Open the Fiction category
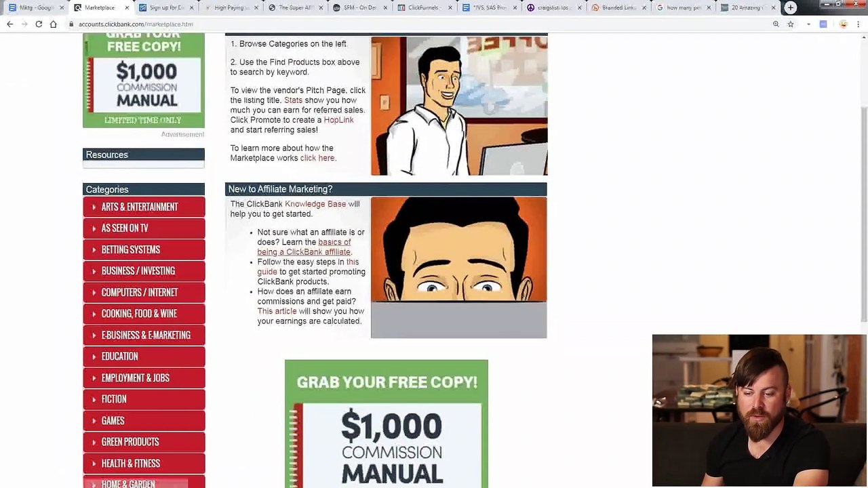 tap(144, 399)
